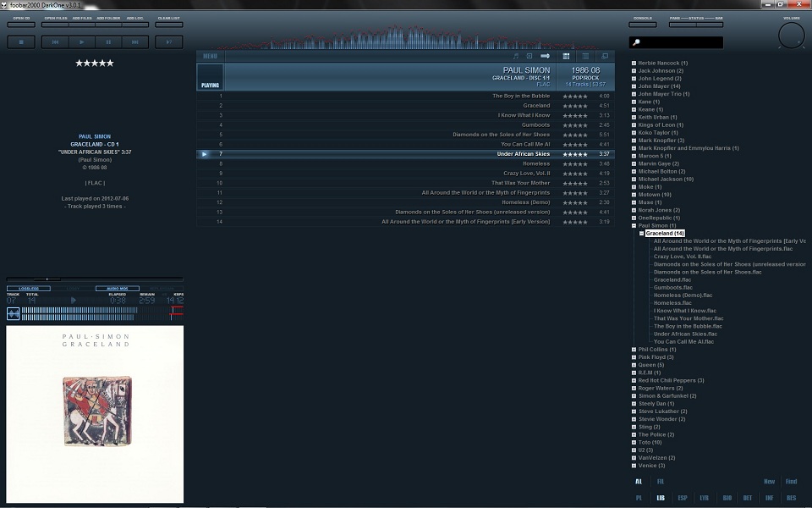812x508 pixels.
Task: Play a random track button
Action: pos(169,42)
